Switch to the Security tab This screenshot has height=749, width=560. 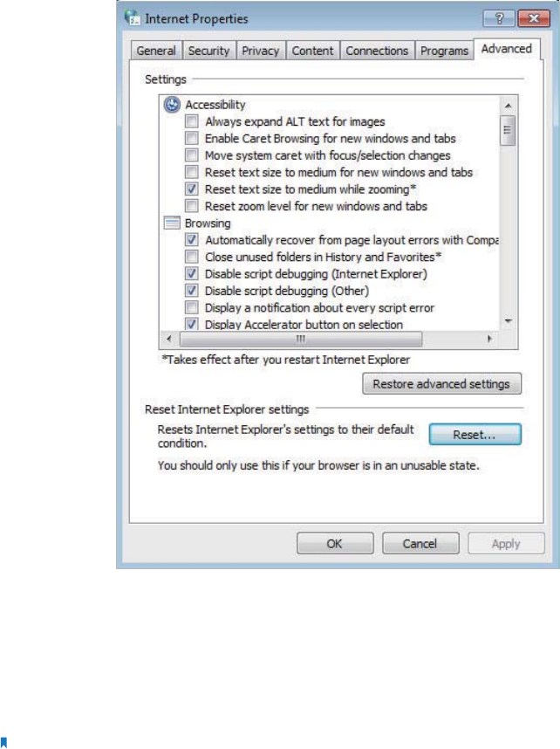point(208,51)
